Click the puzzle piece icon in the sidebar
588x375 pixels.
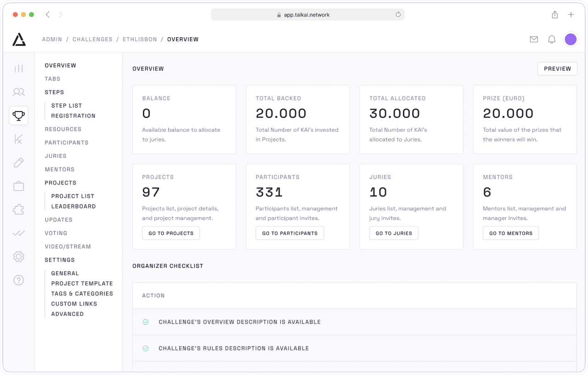pos(18,209)
